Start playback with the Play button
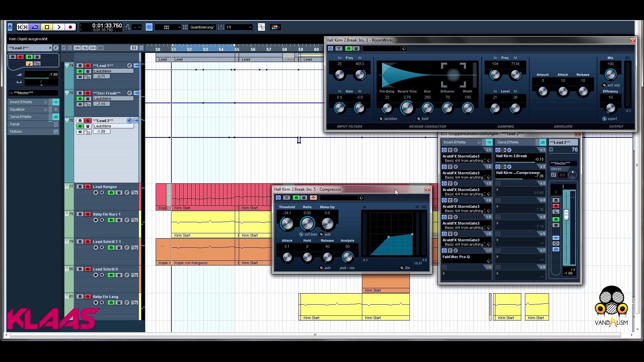This screenshot has width=644, height=362. coord(59,27)
